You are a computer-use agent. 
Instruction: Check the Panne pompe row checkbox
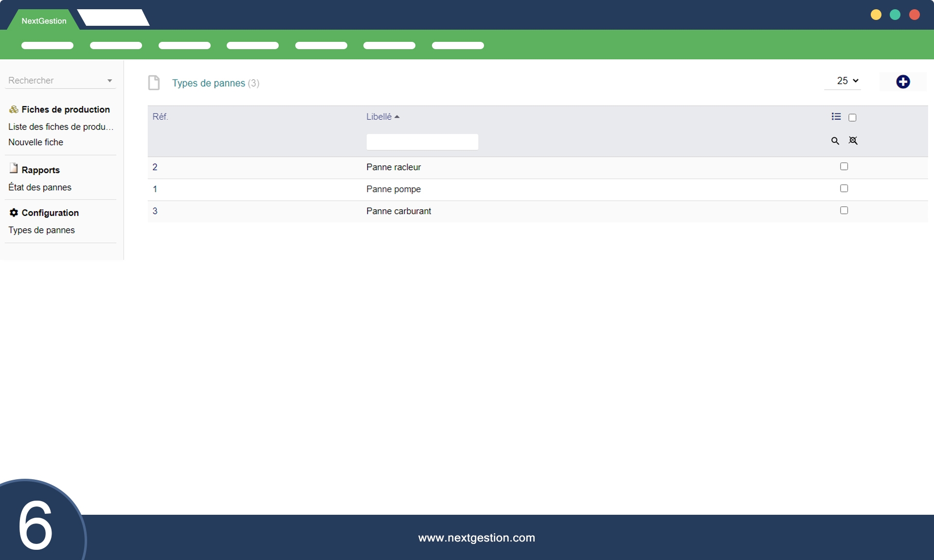click(844, 188)
